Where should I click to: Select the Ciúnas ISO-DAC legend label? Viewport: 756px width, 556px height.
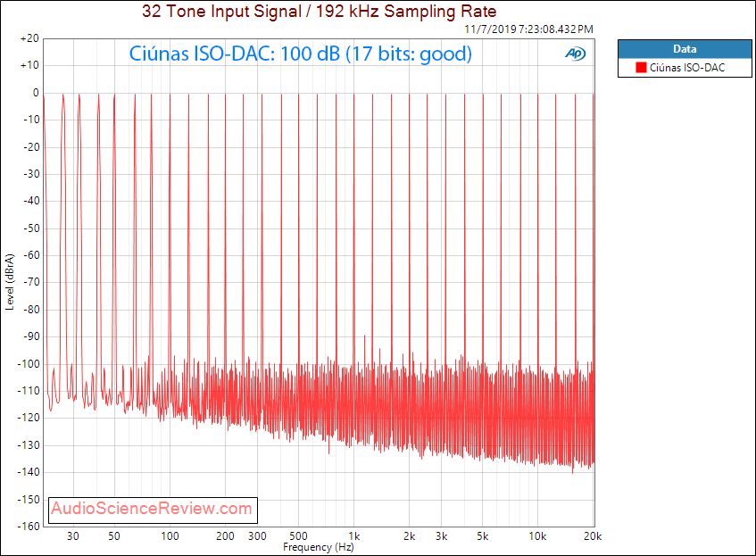pyautogui.click(x=687, y=68)
